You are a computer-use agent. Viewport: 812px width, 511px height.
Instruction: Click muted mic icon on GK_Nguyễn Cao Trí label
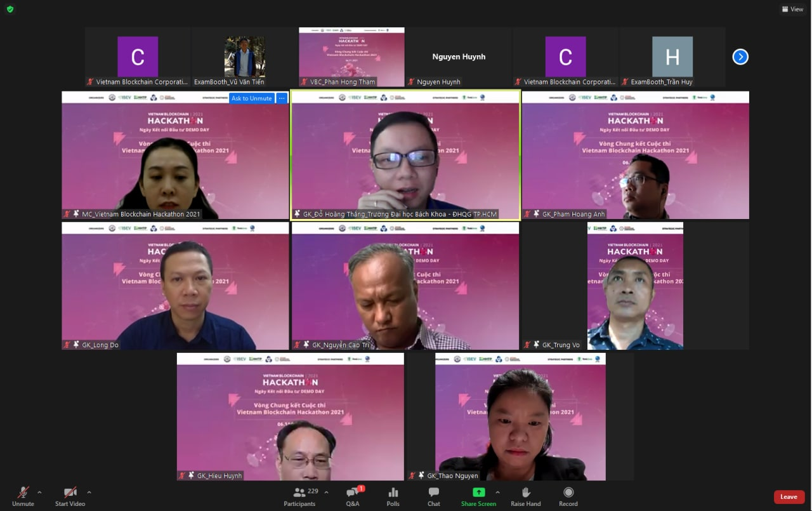pyautogui.click(x=297, y=345)
